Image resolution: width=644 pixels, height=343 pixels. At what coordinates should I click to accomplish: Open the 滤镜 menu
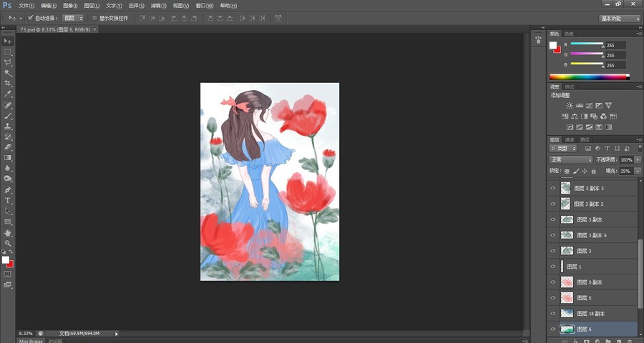[x=159, y=6]
